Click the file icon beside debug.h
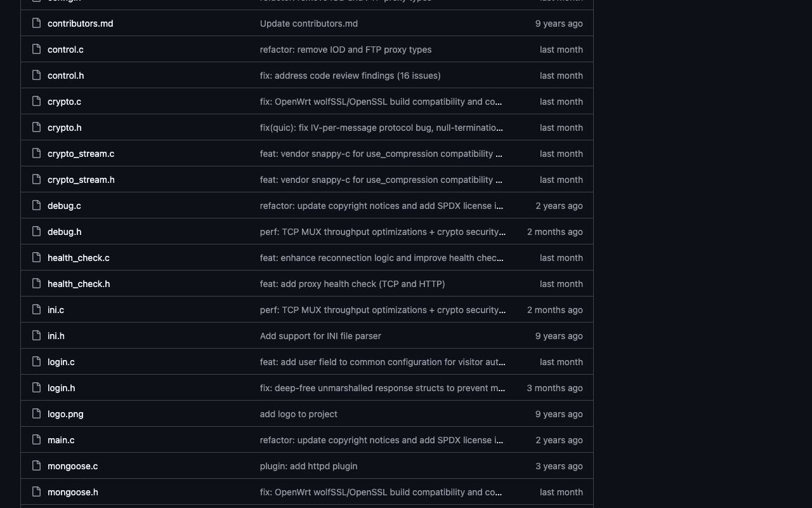 click(x=37, y=232)
